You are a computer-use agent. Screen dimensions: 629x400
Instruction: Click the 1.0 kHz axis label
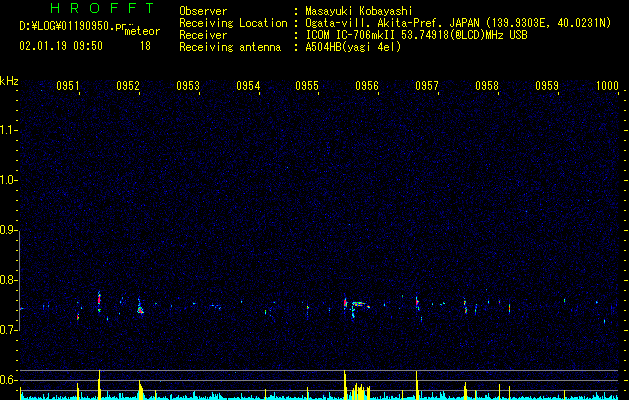click(x=8, y=180)
